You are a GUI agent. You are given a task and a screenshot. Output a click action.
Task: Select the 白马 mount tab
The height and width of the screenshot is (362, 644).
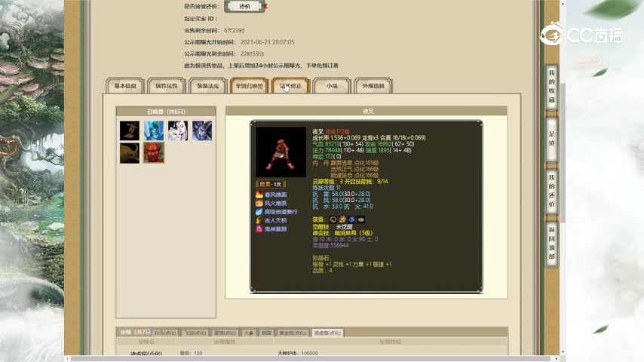(165, 333)
